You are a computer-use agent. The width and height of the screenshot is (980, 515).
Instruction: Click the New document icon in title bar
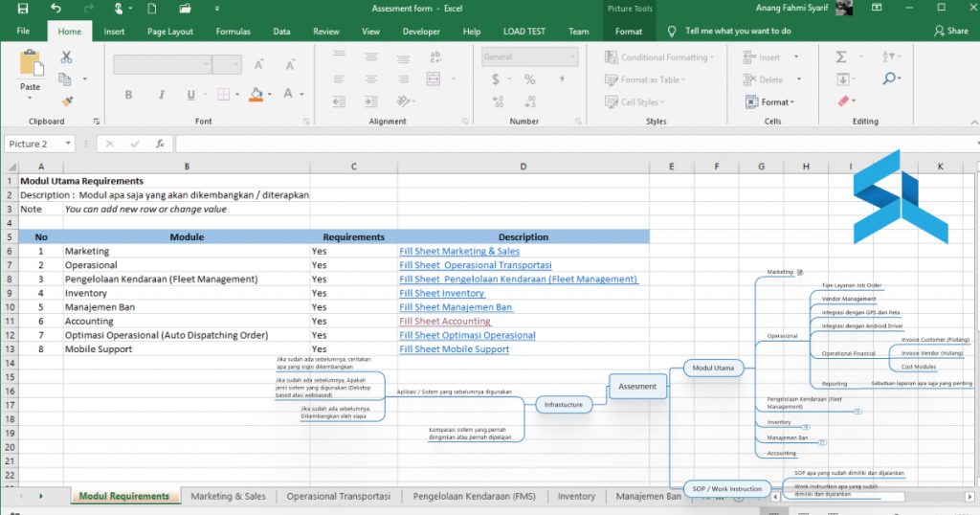[152, 8]
